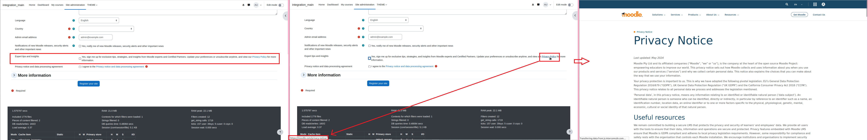Click Register your site in middle panel

[378, 83]
